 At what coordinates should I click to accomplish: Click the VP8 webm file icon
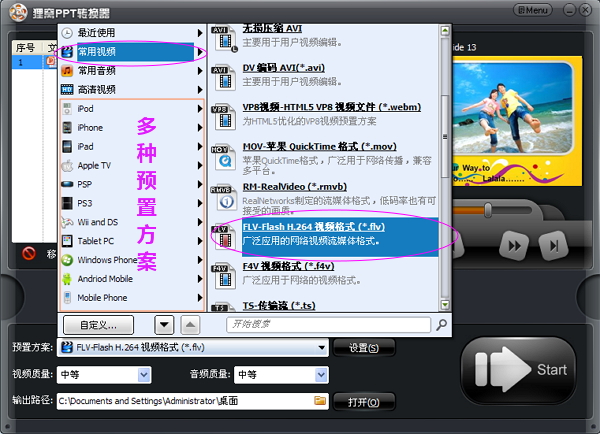(224, 117)
